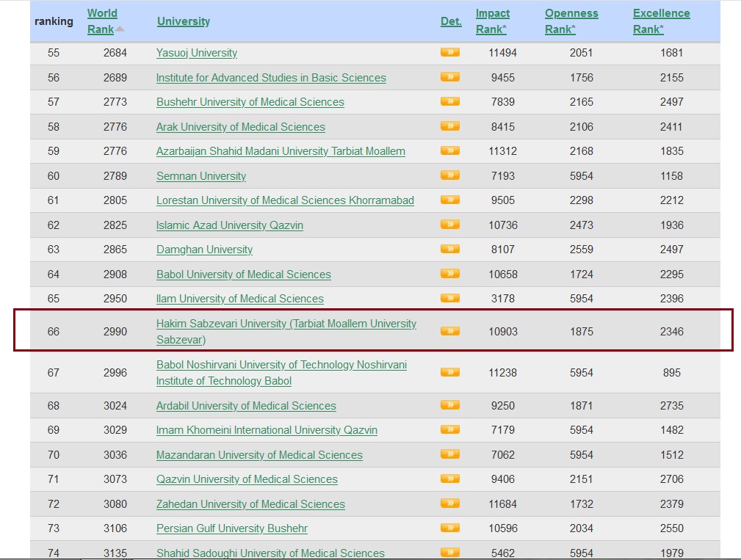This screenshot has height=560, width=741.
Task: Visit Persian Gulf University Bushehr link
Action: [x=231, y=528]
